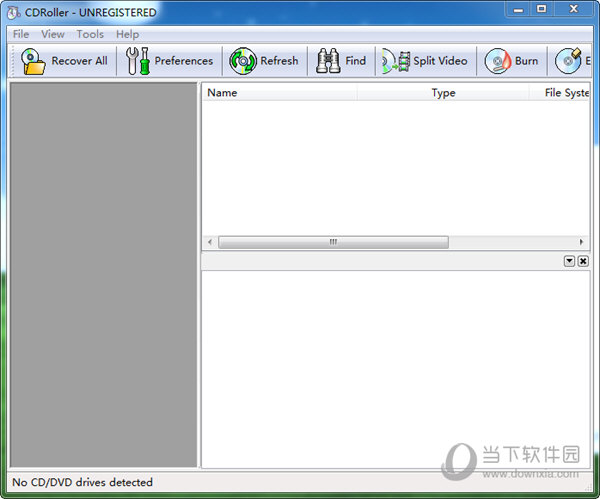The image size is (600, 499).
Task: Click the horizontal scrollbar's left arrow
Action: [210, 242]
